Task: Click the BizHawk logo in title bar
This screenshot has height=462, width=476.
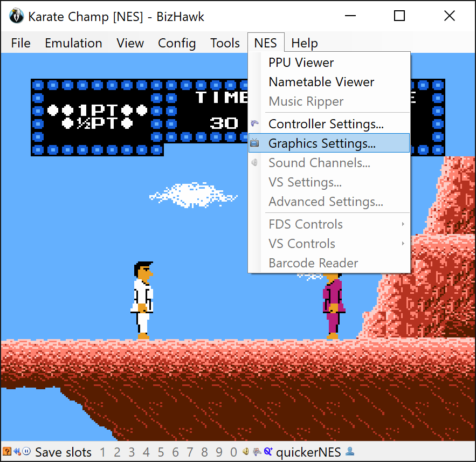Action: (x=16, y=16)
